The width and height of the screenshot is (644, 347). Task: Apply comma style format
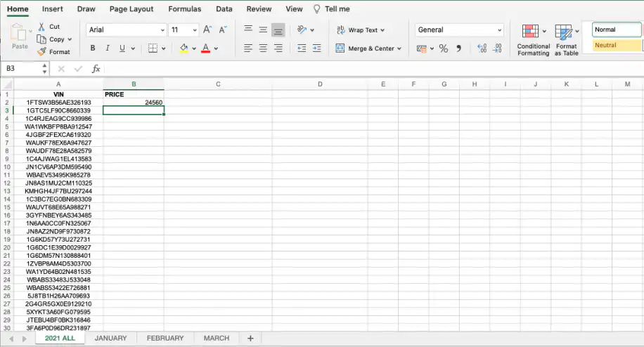[459, 48]
